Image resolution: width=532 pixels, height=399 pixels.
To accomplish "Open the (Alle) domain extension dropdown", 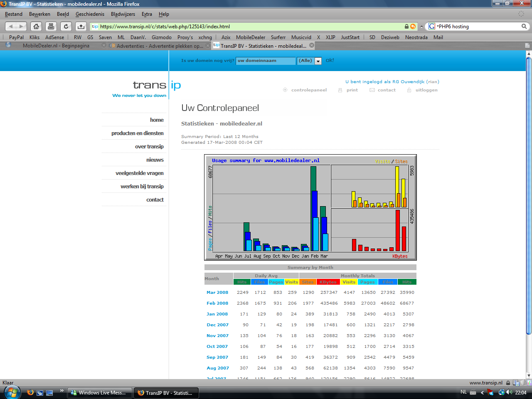I will pyautogui.click(x=309, y=61).
